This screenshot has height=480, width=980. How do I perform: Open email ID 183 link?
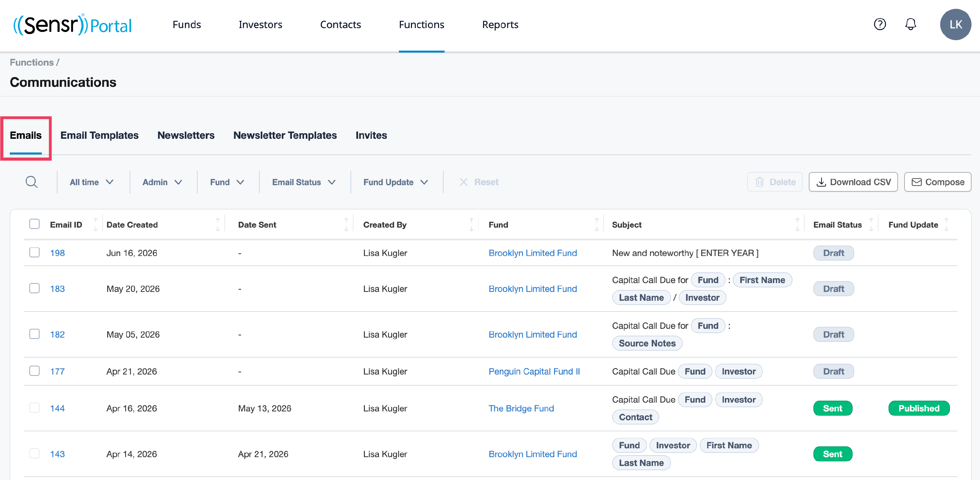pyautogui.click(x=57, y=289)
